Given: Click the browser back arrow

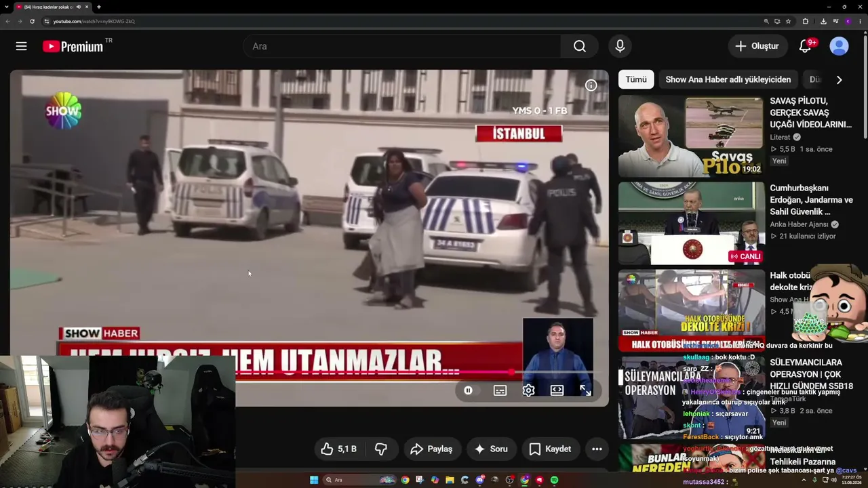Looking at the screenshot, I should point(7,21).
